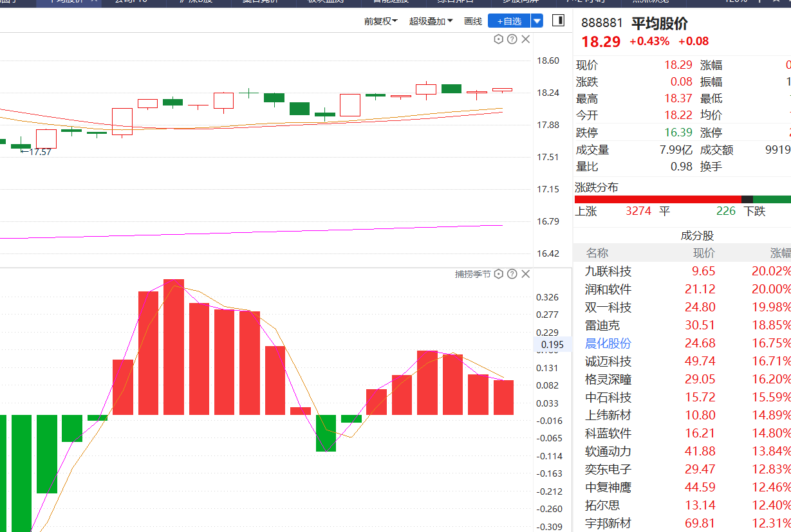Select 软通动力 in the constituent list
This screenshot has width=791, height=532.
[608, 452]
